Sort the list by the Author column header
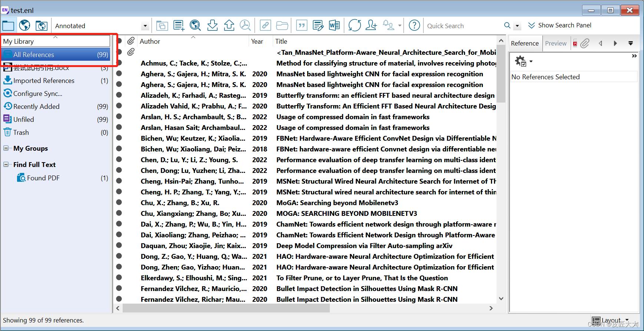The height and width of the screenshot is (331, 644). (193, 41)
